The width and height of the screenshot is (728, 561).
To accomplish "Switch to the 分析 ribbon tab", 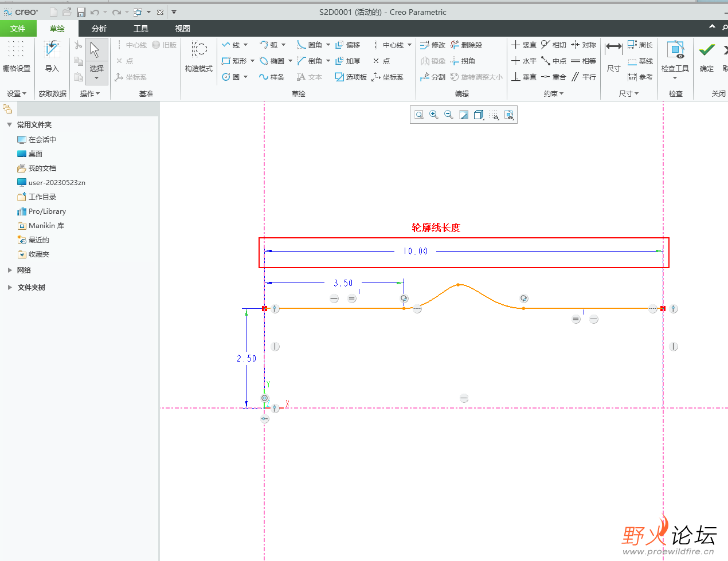I will 99,29.
